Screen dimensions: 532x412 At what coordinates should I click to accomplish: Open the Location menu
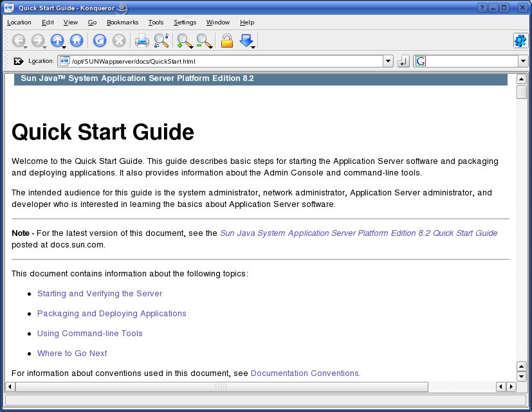click(x=19, y=22)
